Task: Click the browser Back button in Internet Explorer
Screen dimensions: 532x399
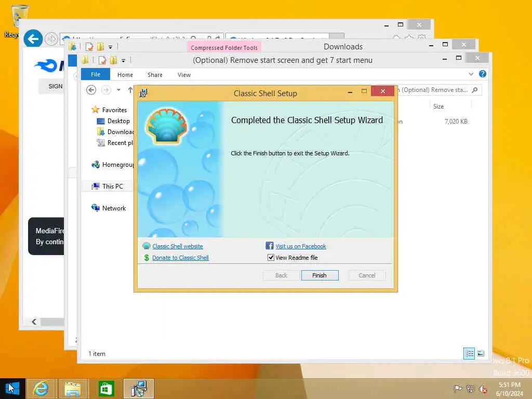Action: coord(33,39)
